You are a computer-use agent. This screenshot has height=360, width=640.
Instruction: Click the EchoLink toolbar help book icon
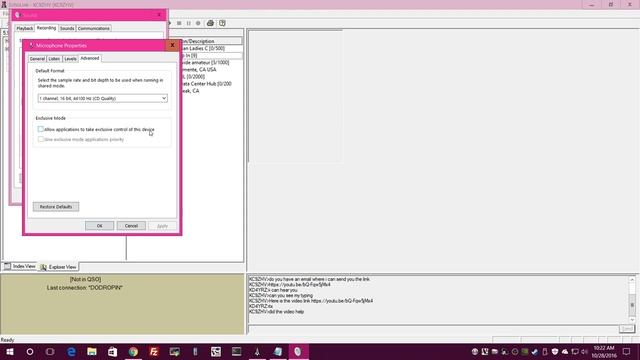pos(222,23)
